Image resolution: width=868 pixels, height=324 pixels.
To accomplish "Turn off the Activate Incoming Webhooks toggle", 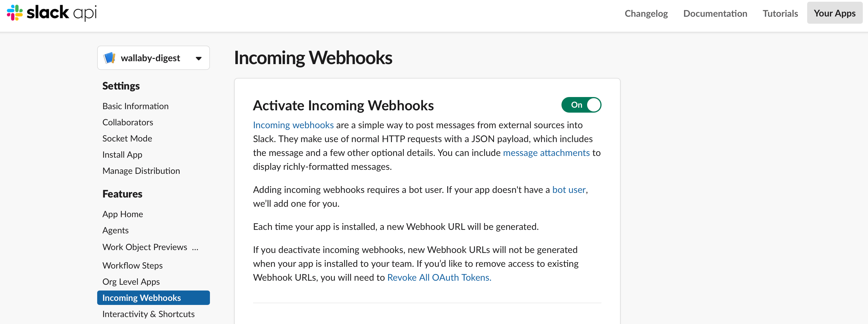I will [581, 105].
